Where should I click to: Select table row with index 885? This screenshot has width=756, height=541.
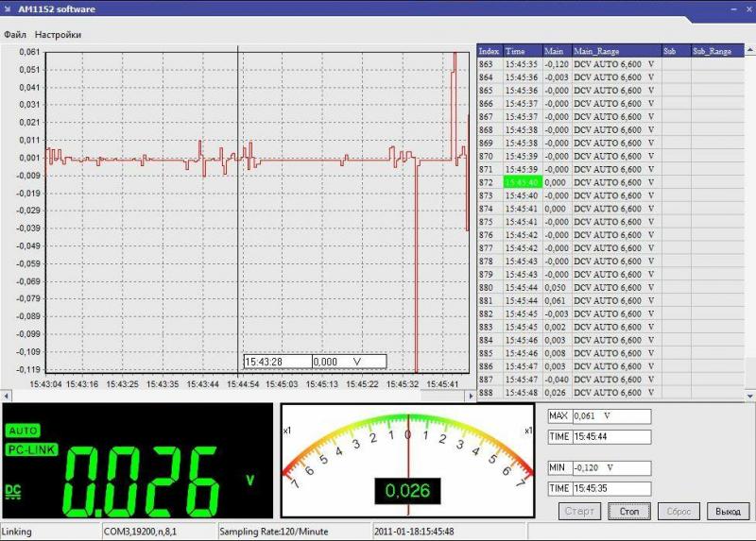[610, 353]
